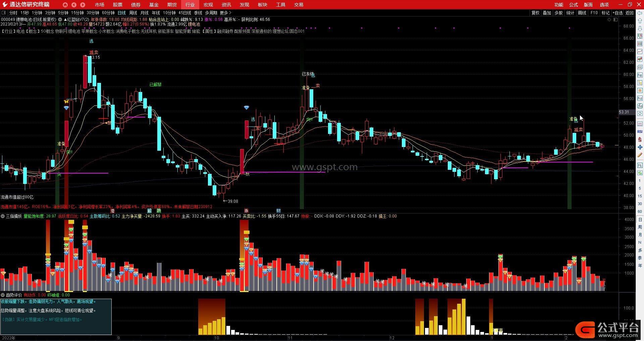This screenshot has width=644, height=341.
Task: Switch to the 周线 period tab
Action: click(x=133, y=13)
